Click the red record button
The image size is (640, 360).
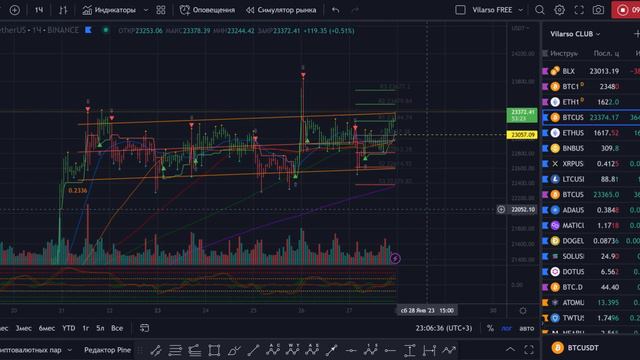tap(626, 10)
